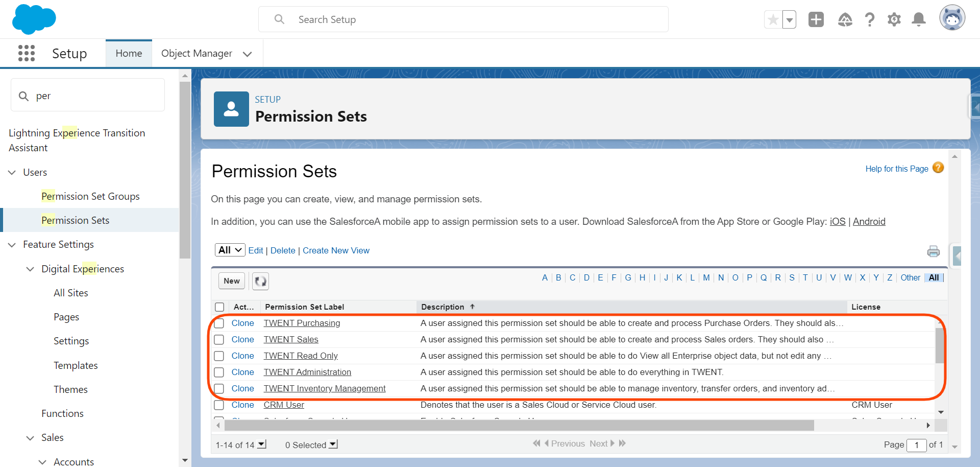Check the CRM User row checkbox

tap(219, 405)
